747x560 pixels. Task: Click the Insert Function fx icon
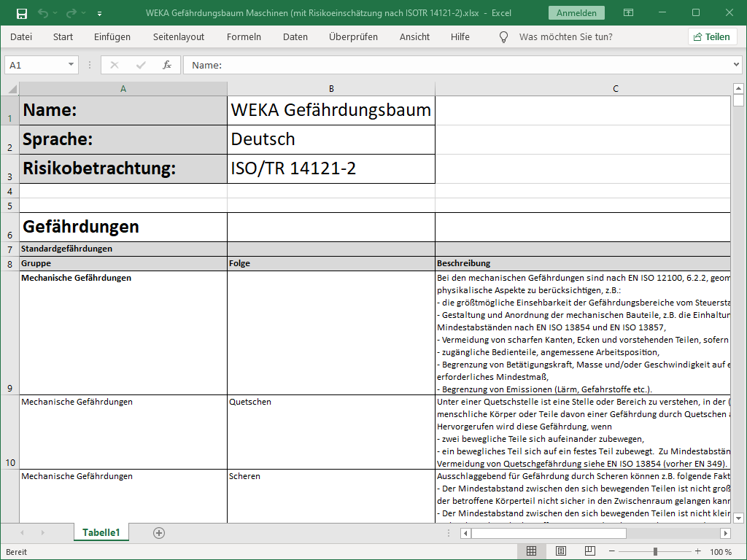(x=167, y=65)
